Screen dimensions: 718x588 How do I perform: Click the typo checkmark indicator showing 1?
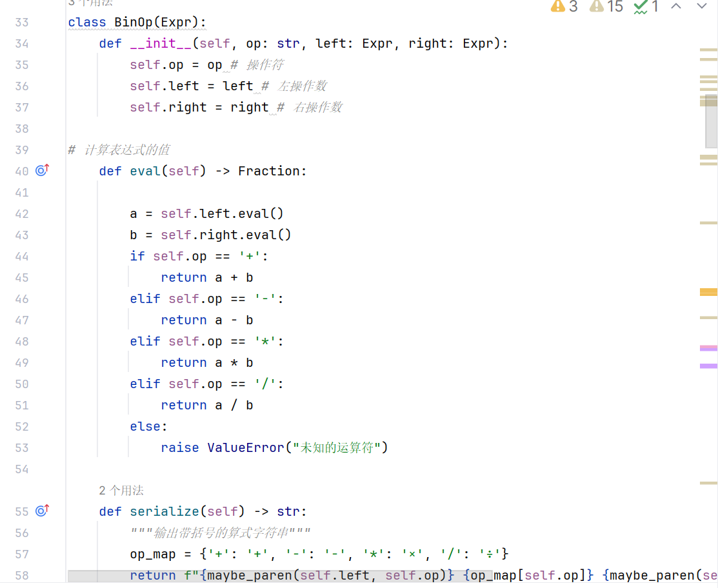[x=646, y=6]
